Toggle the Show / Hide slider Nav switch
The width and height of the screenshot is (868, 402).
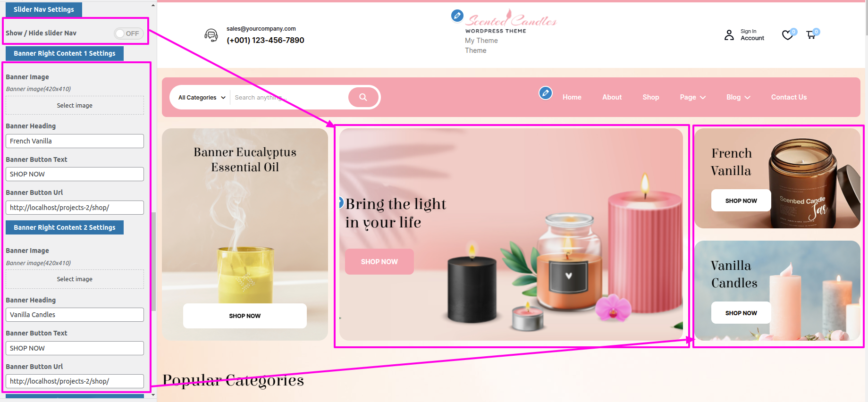[x=129, y=33]
